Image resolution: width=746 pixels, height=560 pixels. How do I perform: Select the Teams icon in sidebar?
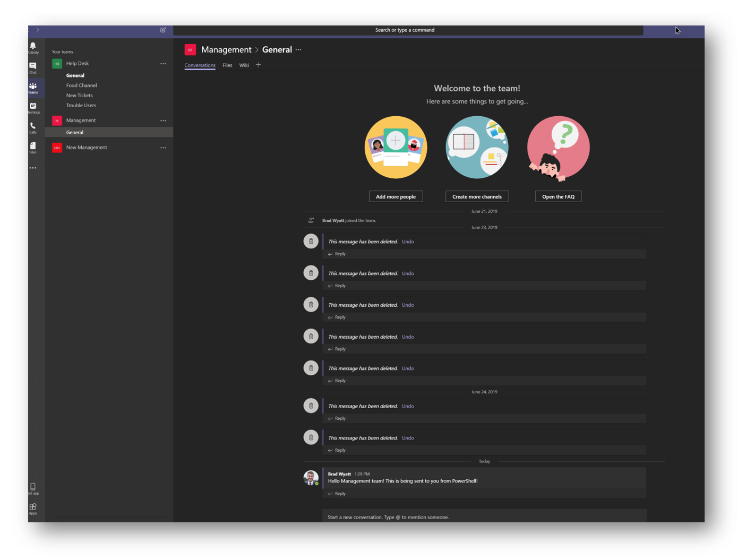click(33, 88)
